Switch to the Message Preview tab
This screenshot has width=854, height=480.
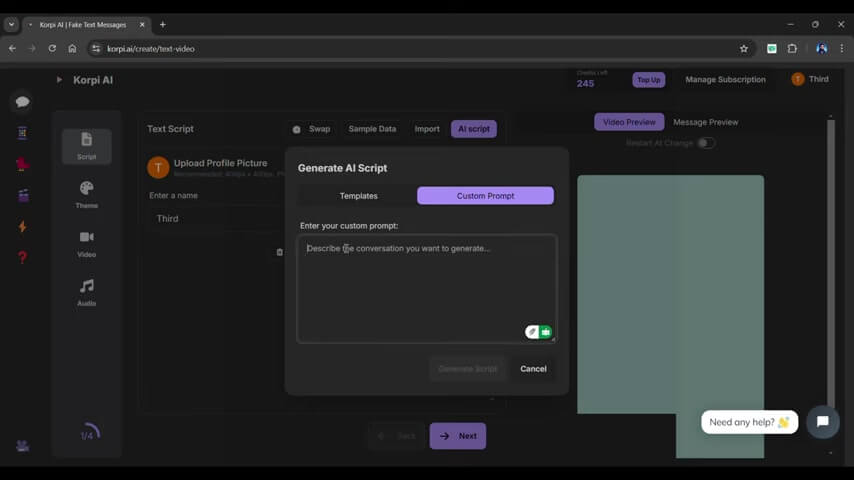[x=705, y=122]
